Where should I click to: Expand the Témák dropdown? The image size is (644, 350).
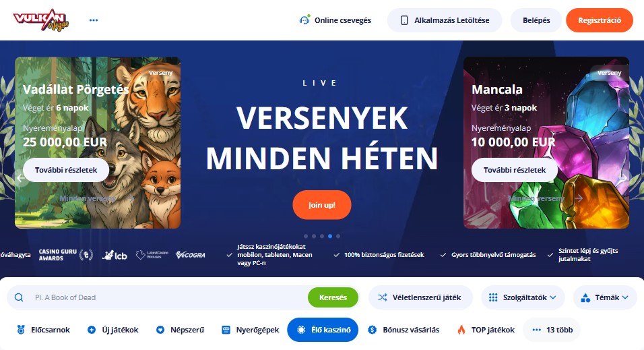pyautogui.click(x=604, y=297)
